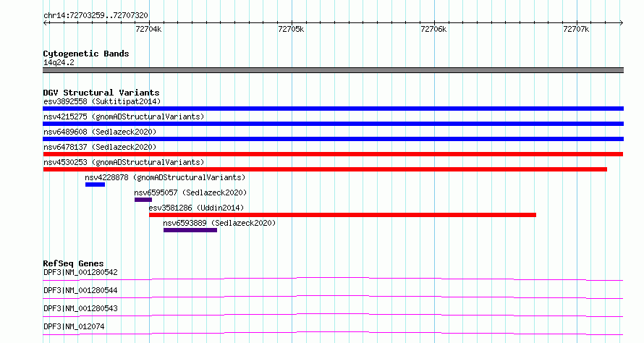The width and height of the screenshot is (644, 343).
Task: Click the 72706k ruler tick label
Action: pyautogui.click(x=433, y=29)
